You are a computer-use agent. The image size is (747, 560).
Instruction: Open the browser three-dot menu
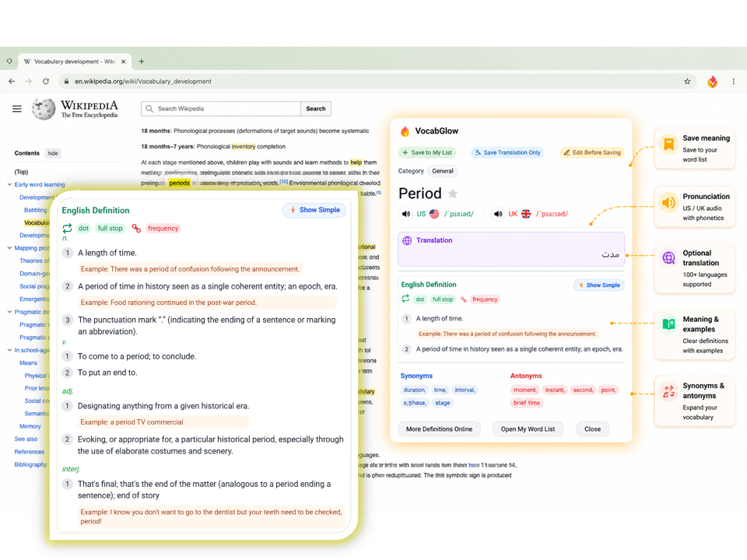pyautogui.click(x=733, y=82)
